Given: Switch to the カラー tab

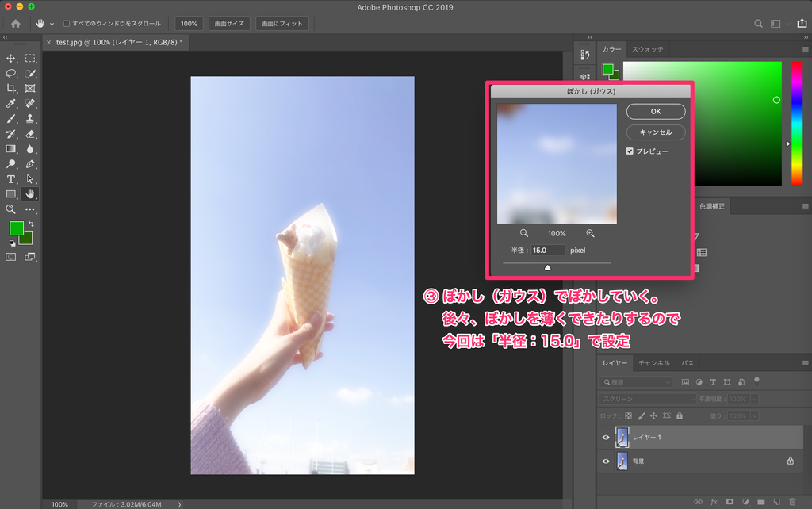Looking at the screenshot, I should click(611, 49).
